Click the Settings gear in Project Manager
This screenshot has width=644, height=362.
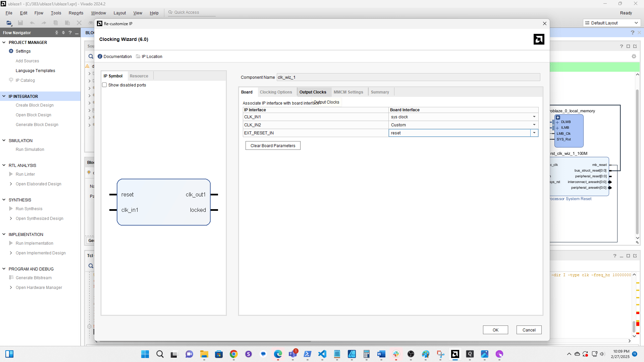11,51
